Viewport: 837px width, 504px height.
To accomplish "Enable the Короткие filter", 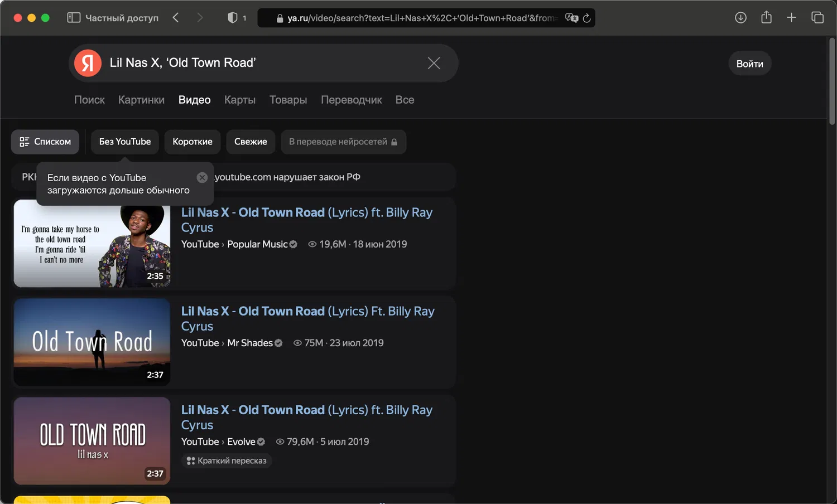I will click(x=193, y=142).
